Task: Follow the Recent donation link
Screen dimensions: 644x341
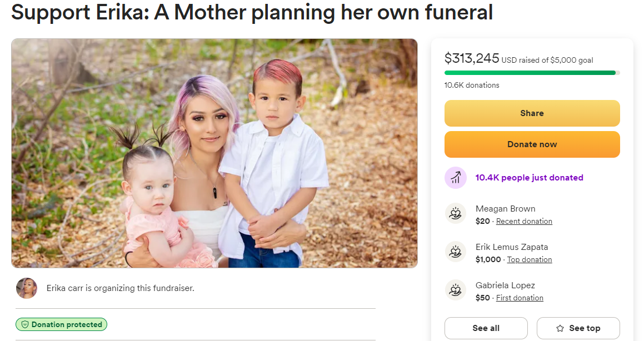Action: 524,221
